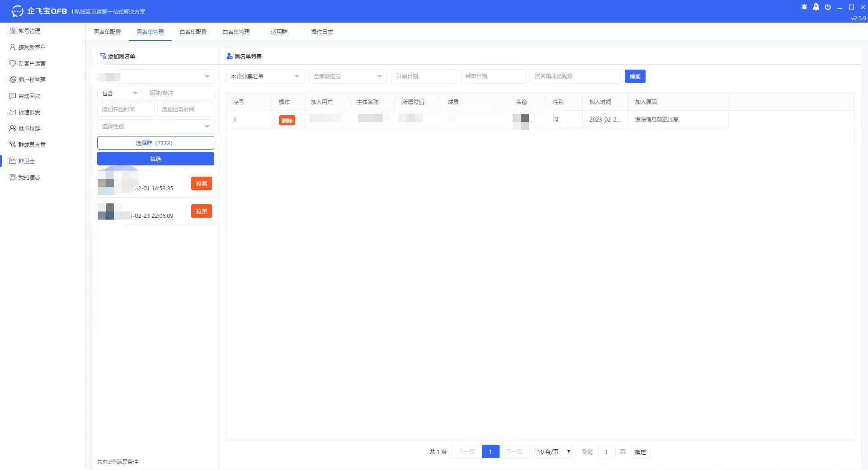Click the 批量拉群 people icon

coord(12,128)
